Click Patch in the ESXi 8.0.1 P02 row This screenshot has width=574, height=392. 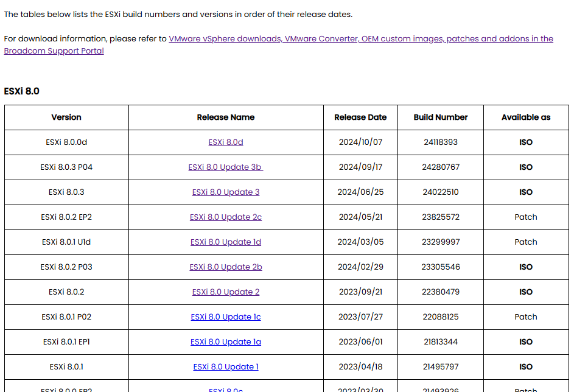click(x=526, y=317)
